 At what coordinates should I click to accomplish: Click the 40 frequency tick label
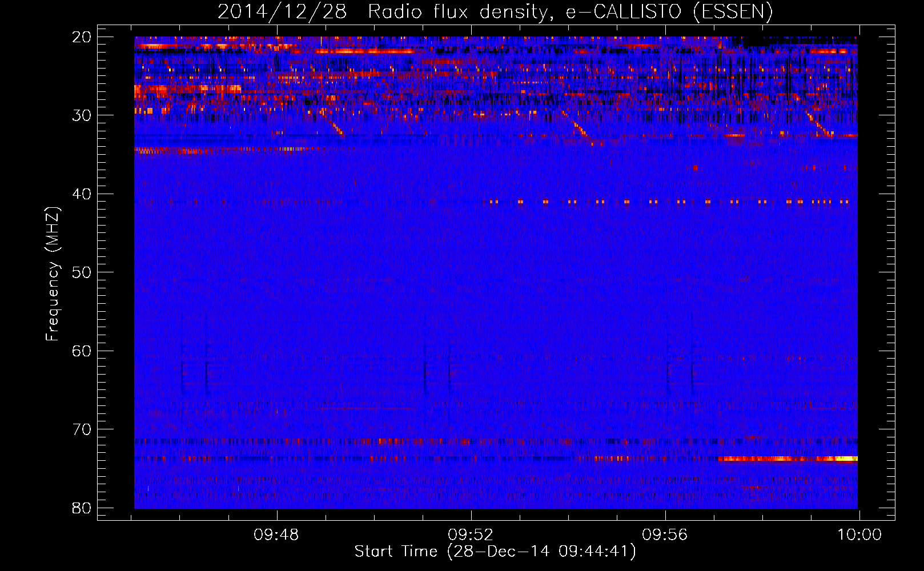tap(82, 194)
